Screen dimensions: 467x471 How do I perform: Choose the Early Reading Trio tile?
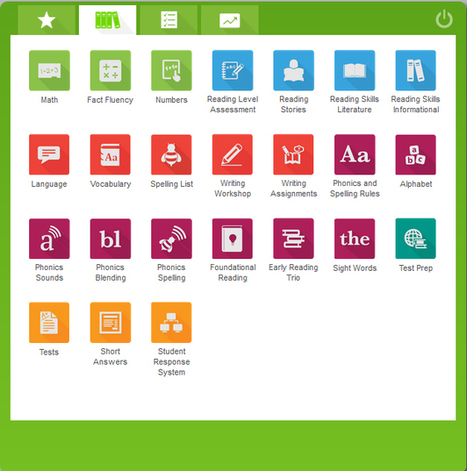(x=294, y=239)
